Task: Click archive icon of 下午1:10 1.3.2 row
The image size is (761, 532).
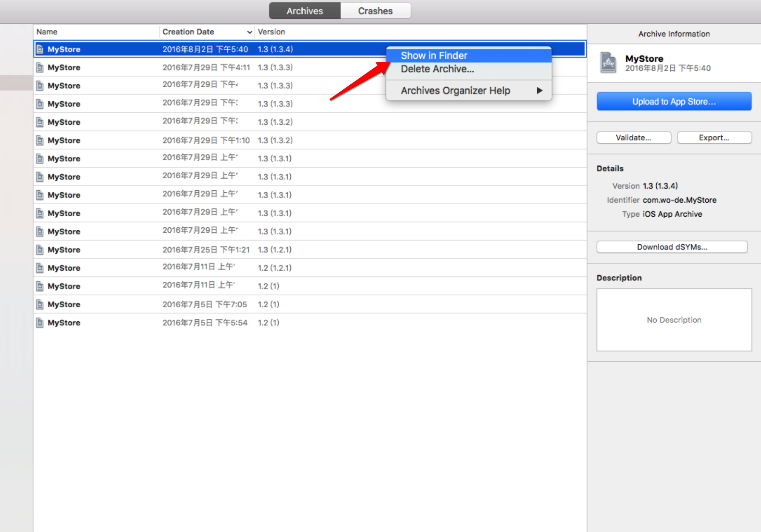Action: tap(40, 140)
